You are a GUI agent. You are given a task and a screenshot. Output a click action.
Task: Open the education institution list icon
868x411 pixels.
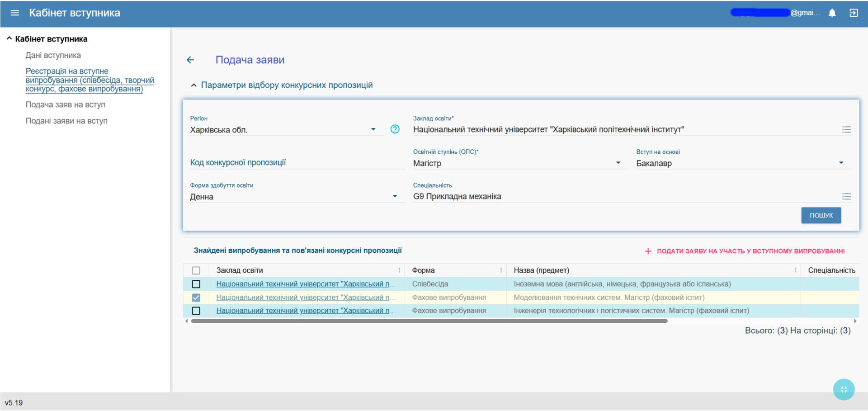click(x=846, y=130)
